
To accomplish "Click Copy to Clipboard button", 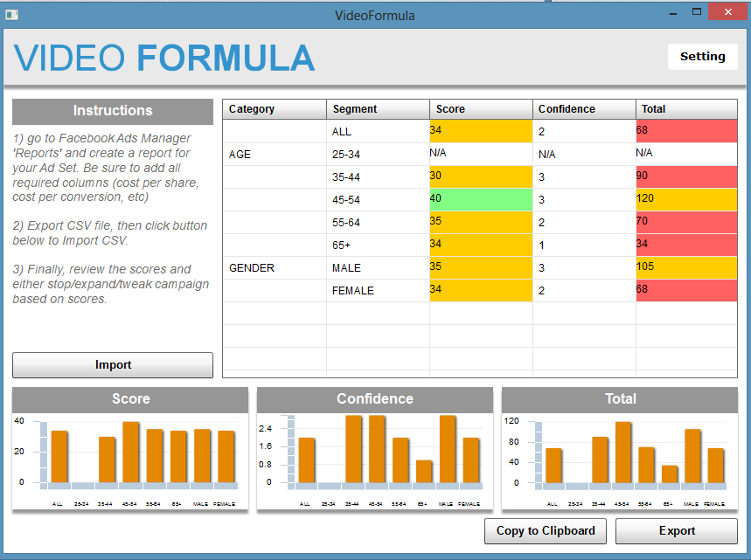I will (x=546, y=531).
